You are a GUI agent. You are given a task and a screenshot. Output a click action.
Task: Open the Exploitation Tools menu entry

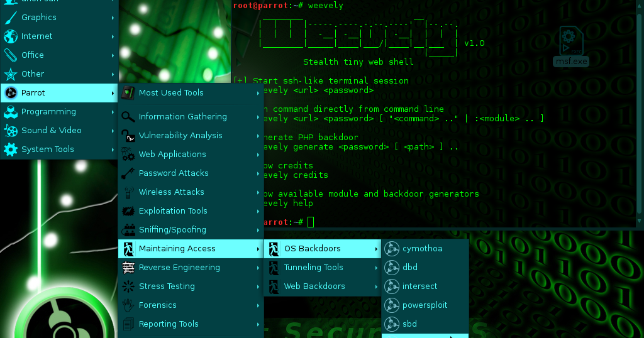click(x=191, y=211)
